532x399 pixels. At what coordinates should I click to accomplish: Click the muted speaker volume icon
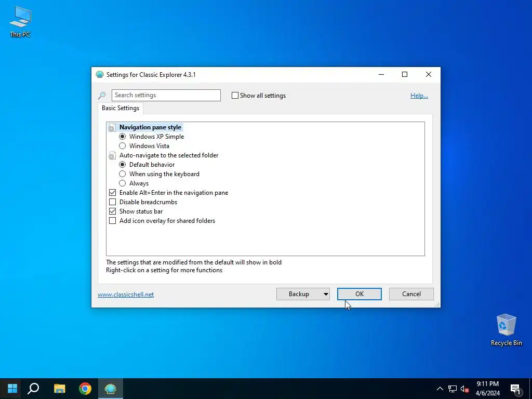pos(464,389)
